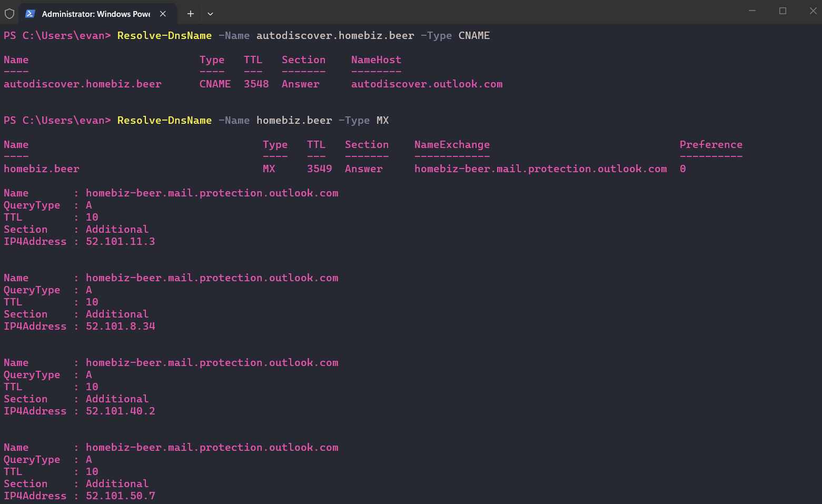Image resolution: width=822 pixels, height=504 pixels.
Task: Click the Preference value 0
Action: 683,169
